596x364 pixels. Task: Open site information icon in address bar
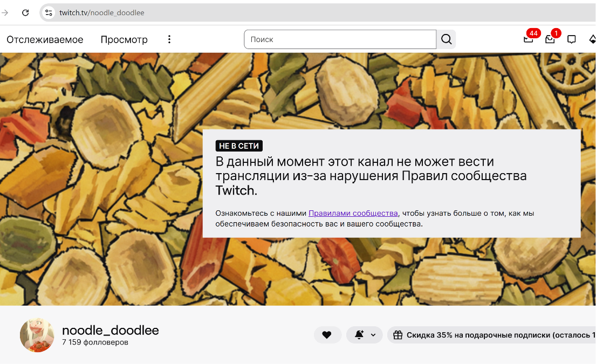click(x=49, y=12)
